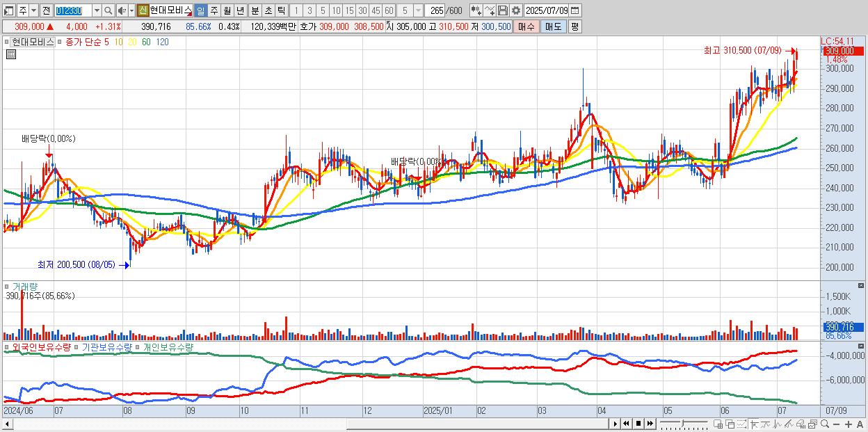Click the 개인보유수량 legend label

[x=168, y=346]
